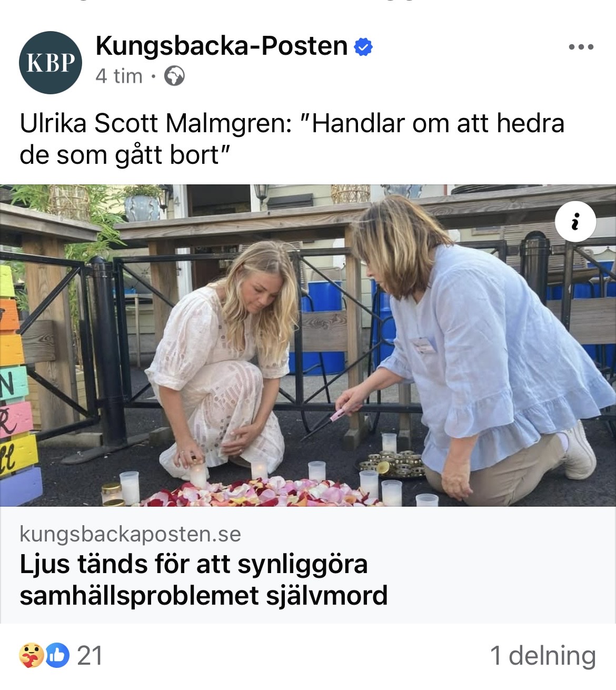The image size is (616, 690).
Task: Open the candle-lighting article photo
Action: click(308, 346)
